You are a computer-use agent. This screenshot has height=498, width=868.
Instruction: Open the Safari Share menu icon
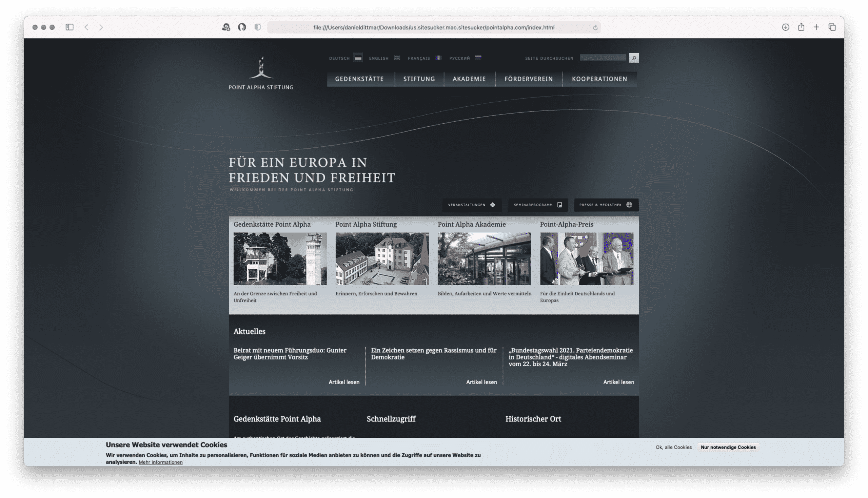pyautogui.click(x=801, y=27)
